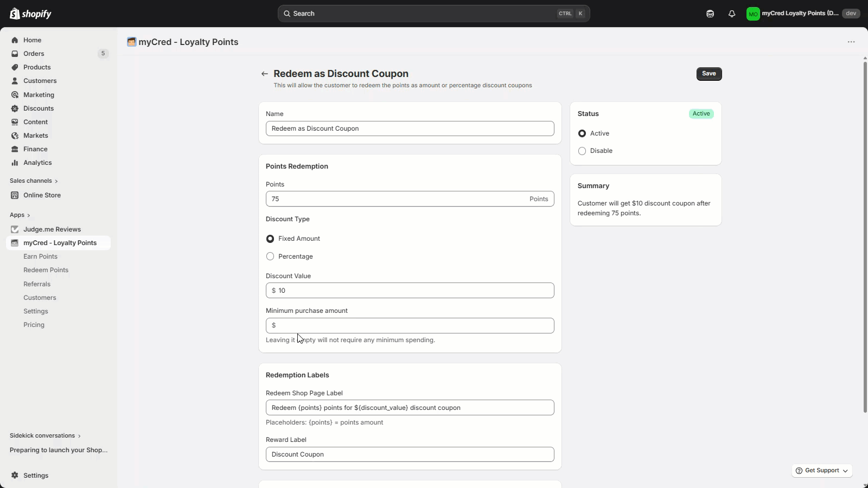Click the Analytics chart icon

[15, 163]
